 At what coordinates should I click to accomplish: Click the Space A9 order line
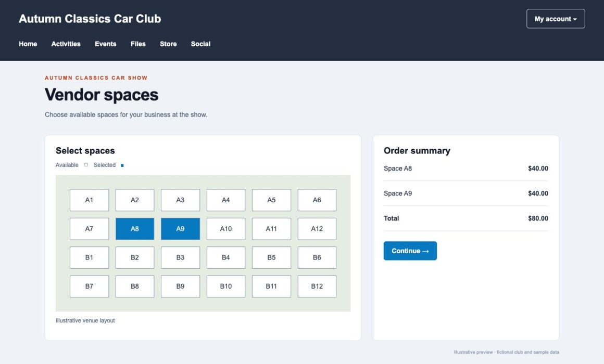[465, 193]
